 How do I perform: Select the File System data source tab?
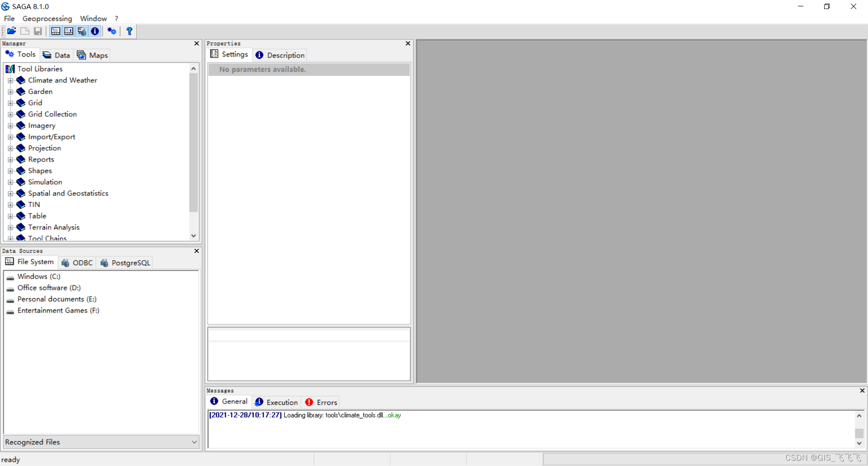coord(30,262)
